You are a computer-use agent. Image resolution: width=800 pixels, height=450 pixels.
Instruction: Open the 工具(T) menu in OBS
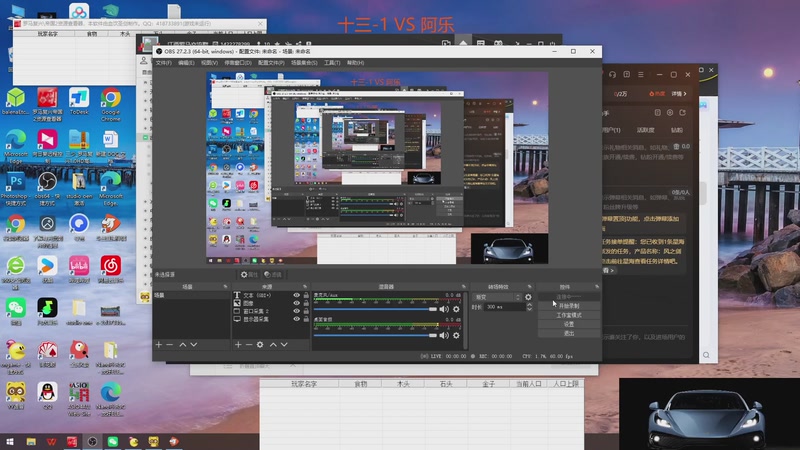tap(332, 63)
